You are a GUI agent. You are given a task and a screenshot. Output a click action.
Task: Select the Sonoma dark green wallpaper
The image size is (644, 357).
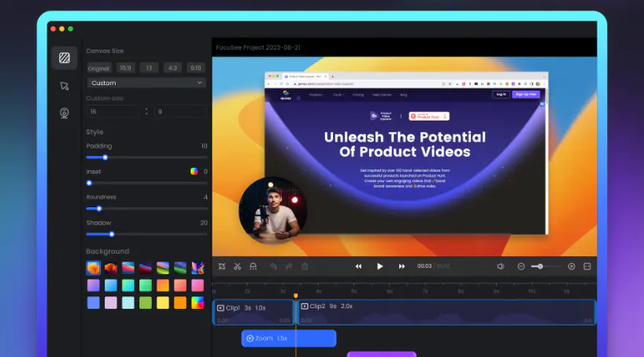pos(180,268)
